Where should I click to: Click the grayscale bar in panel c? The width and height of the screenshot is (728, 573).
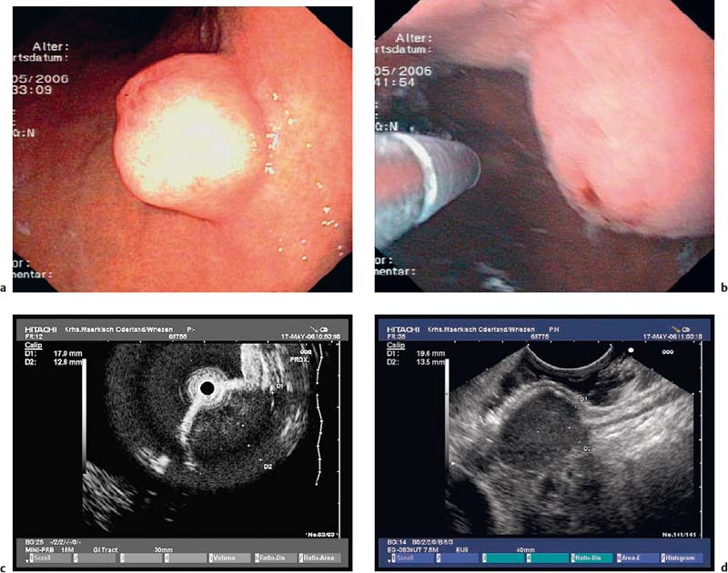pos(86,411)
